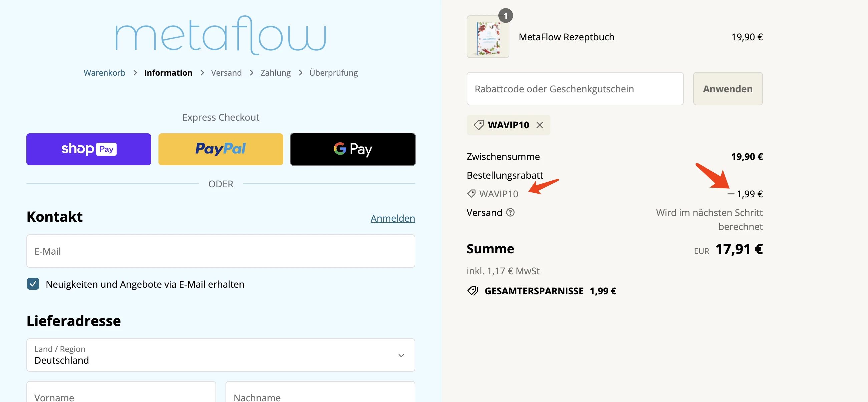Click the Lieferadresse section heading

click(x=74, y=321)
